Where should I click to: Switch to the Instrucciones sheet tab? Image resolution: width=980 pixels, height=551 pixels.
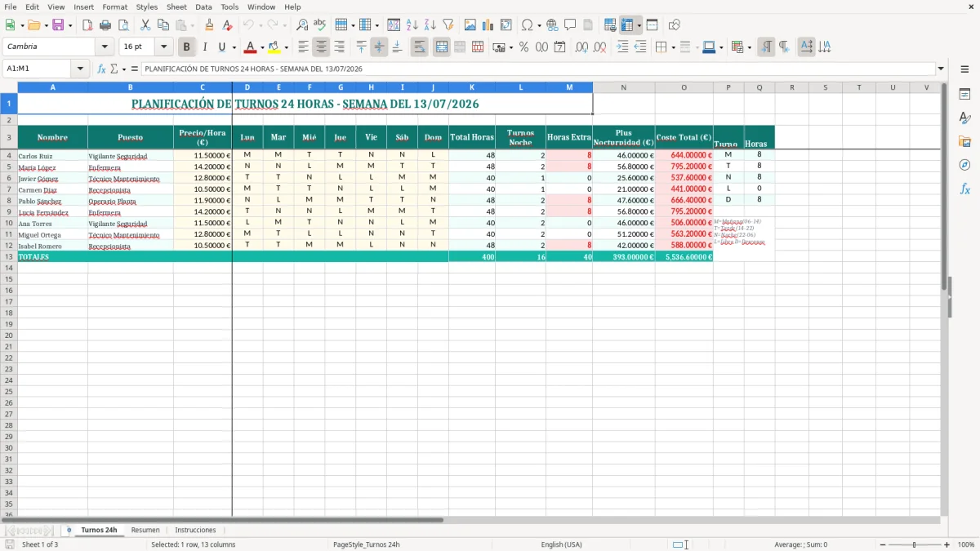[x=196, y=530]
